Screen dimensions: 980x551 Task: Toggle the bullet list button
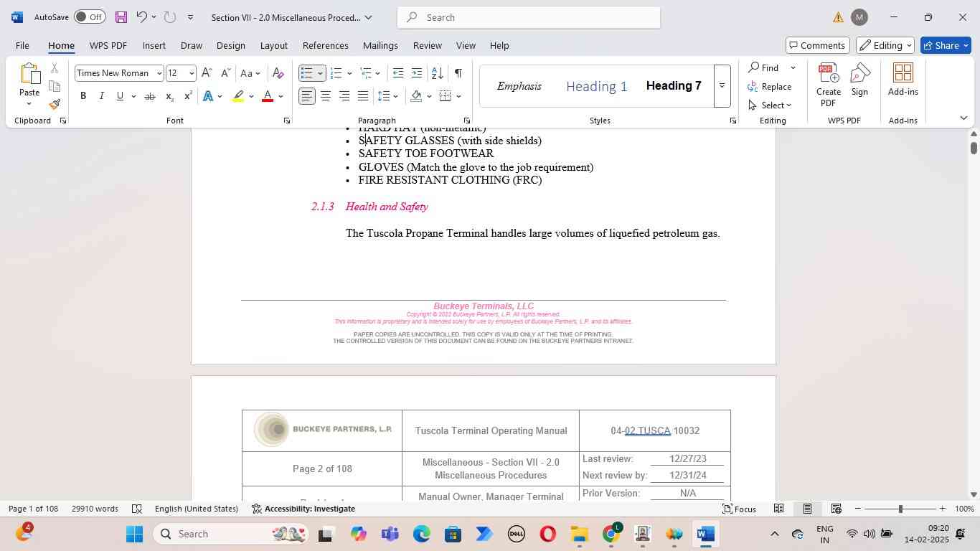(306, 73)
